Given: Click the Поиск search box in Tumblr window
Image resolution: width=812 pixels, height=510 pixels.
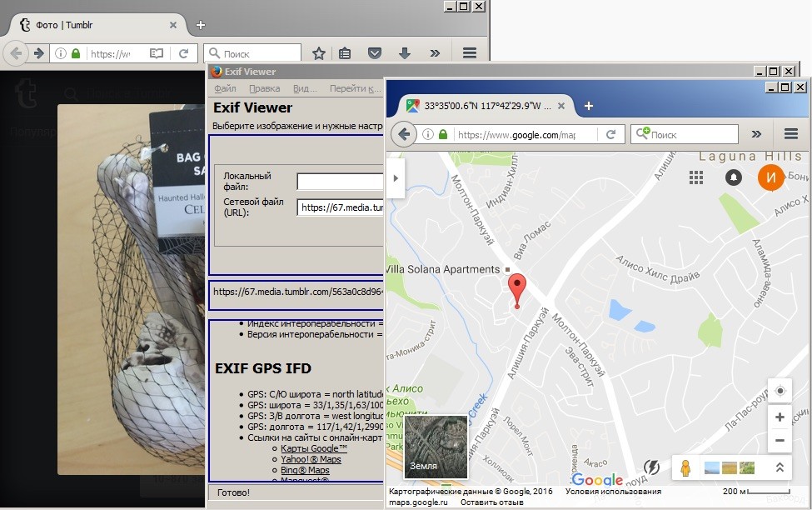Looking at the screenshot, I should point(252,53).
